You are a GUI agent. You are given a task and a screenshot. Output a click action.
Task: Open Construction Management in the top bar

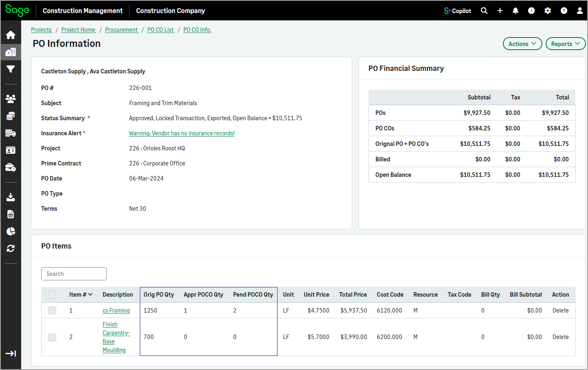(x=83, y=11)
